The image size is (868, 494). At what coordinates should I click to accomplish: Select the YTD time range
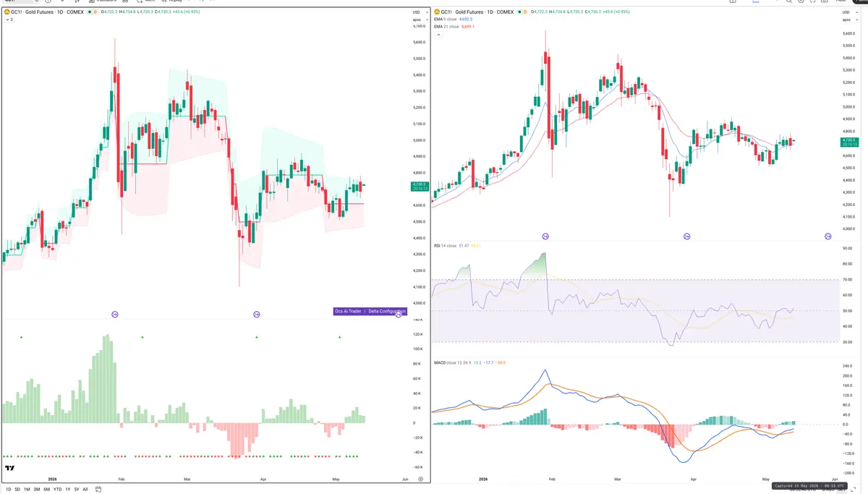click(x=57, y=490)
